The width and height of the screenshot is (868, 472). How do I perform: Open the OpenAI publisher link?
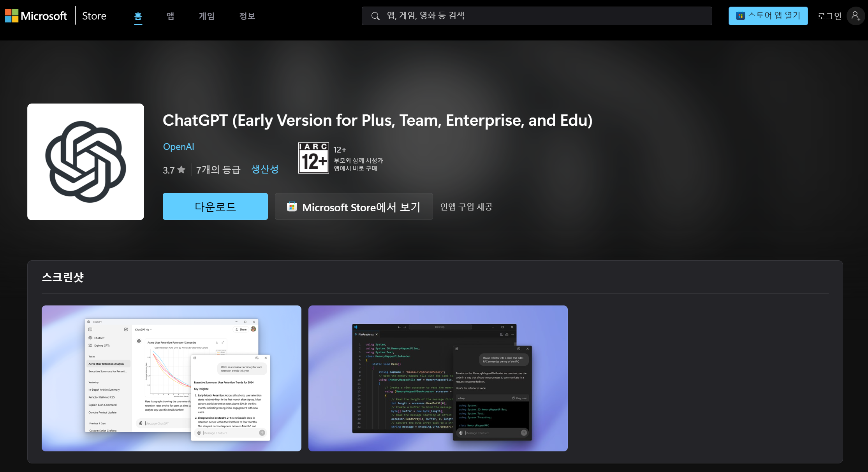click(178, 147)
